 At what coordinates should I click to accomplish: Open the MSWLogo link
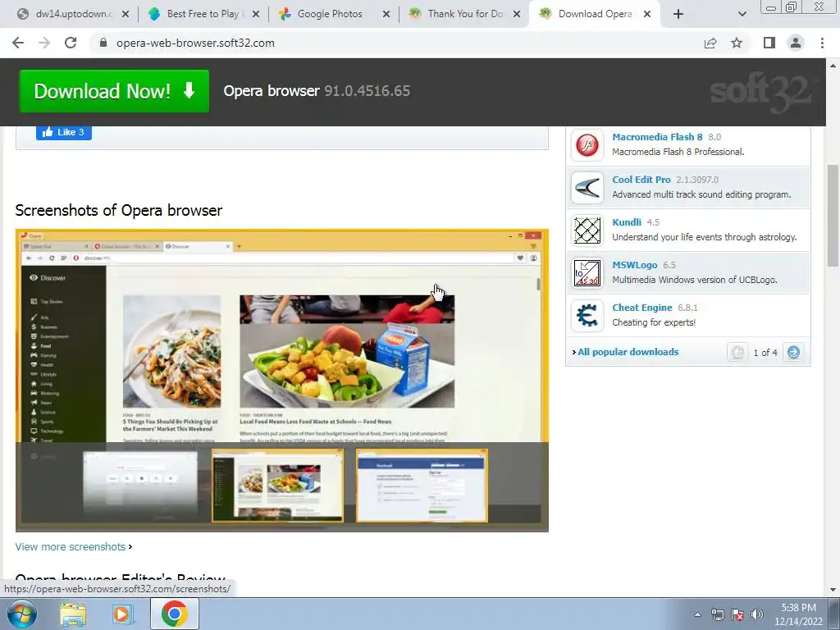[x=634, y=265]
